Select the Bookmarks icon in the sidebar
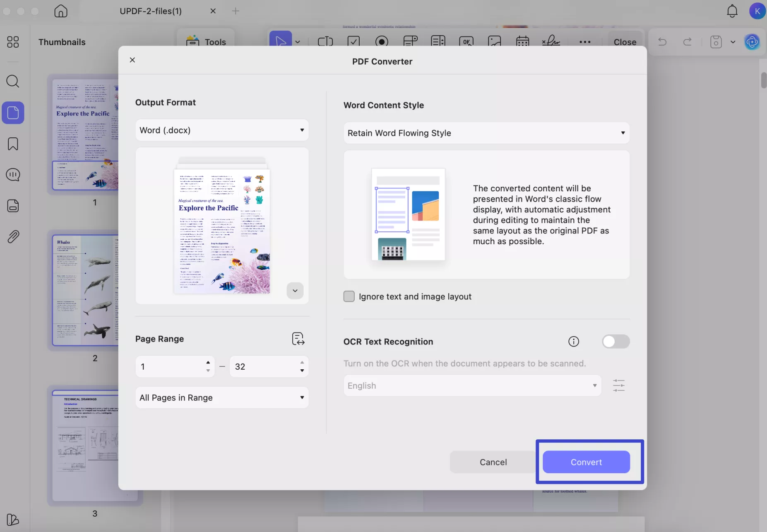The width and height of the screenshot is (767, 532). pos(13,144)
